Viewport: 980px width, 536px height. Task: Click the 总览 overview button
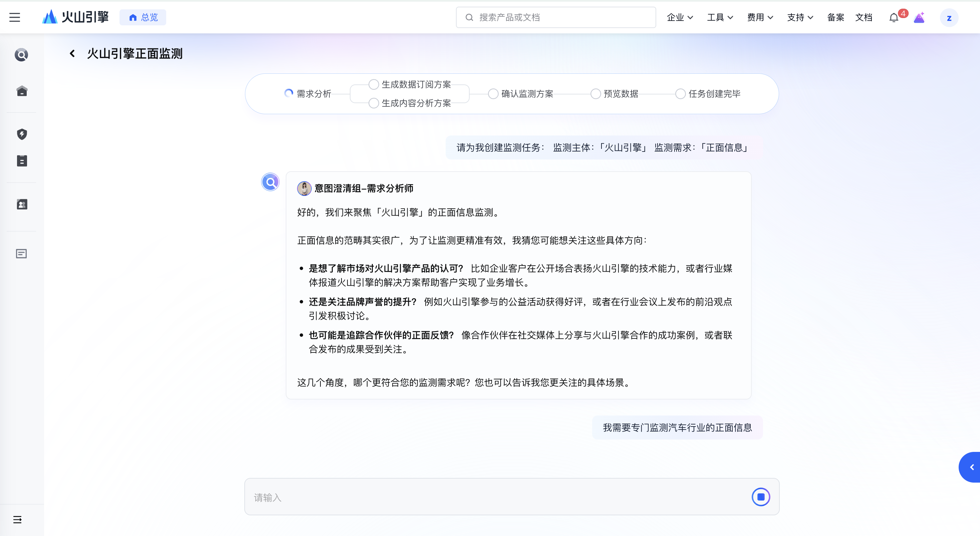(143, 17)
